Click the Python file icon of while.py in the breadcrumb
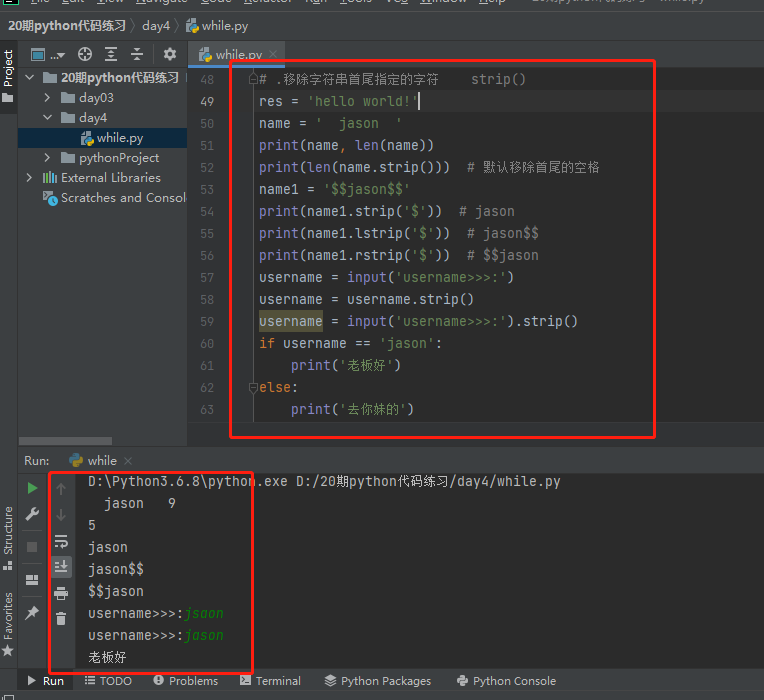This screenshot has height=700, width=764. pyautogui.click(x=192, y=25)
